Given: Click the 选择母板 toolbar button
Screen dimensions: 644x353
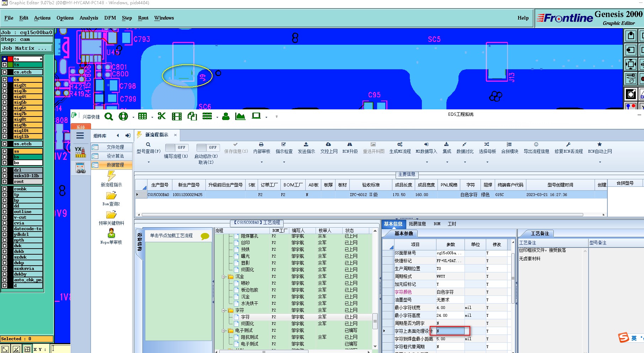Looking at the screenshot, I should (x=487, y=148).
